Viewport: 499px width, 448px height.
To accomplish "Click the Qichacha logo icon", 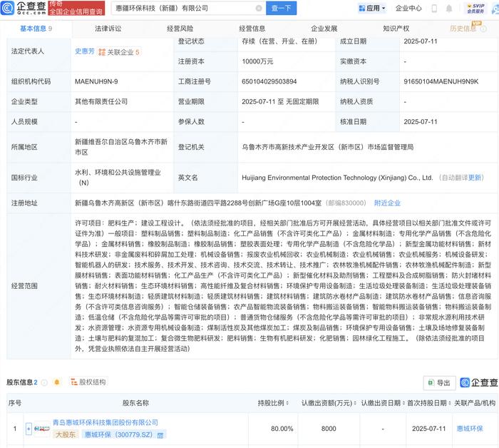I will (x=8, y=8).
